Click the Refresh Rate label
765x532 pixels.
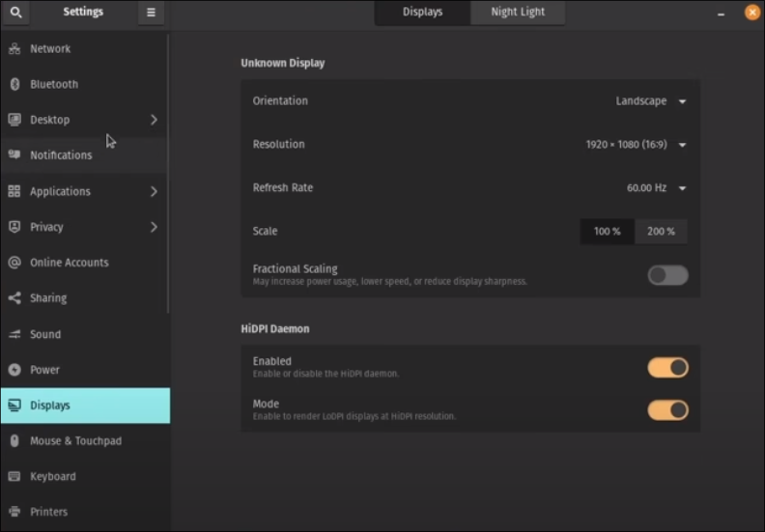pyautogui.click(x=282, y=187)
